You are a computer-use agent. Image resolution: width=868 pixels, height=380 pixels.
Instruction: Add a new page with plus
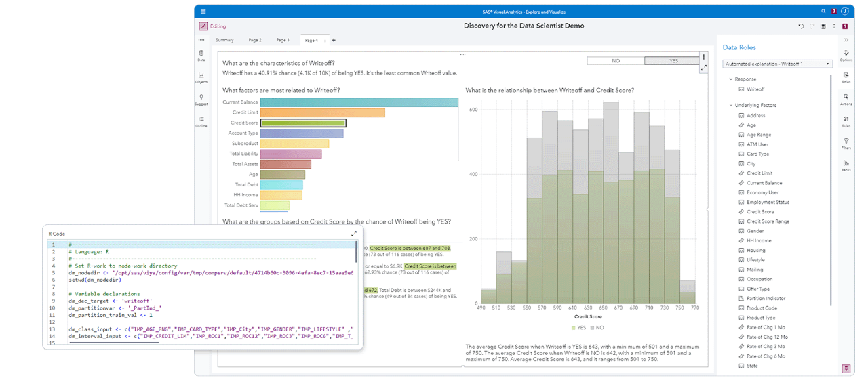tap(334, 40)
